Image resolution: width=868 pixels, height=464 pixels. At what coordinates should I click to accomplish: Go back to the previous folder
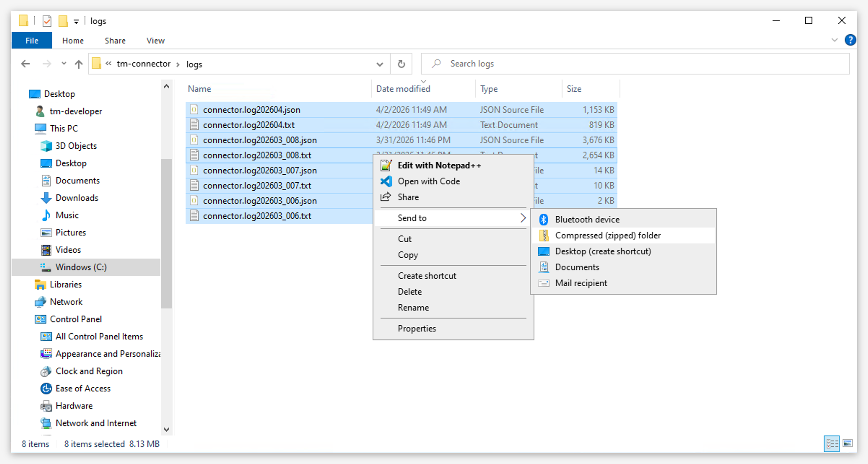tap(25, 64)
